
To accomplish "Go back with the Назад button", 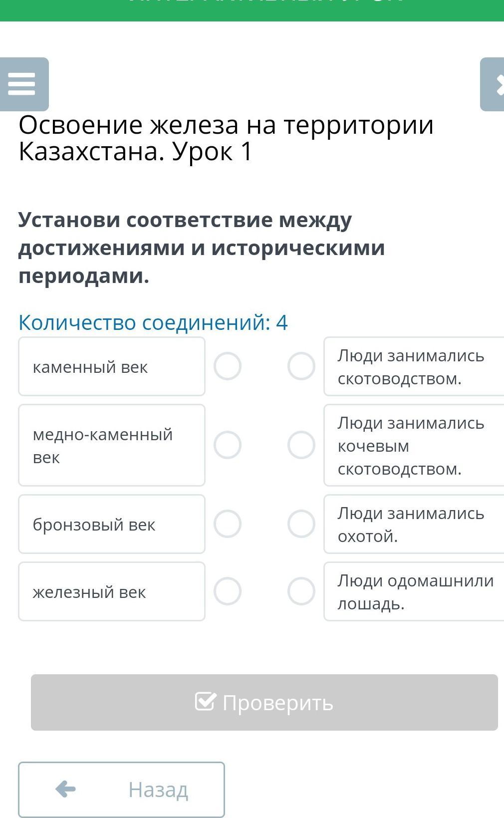I will click(x=121, y=789).
